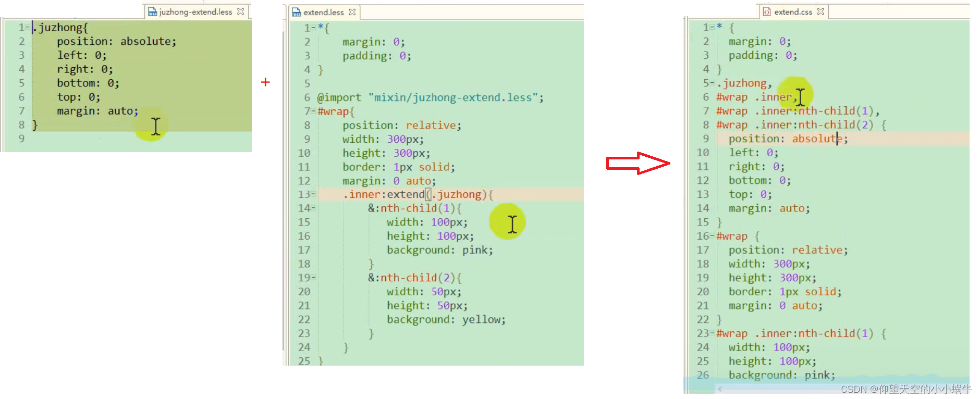Click 'position: relative;' in extend.less
This screenshot has height=399, width=980.
click(402, 125)
